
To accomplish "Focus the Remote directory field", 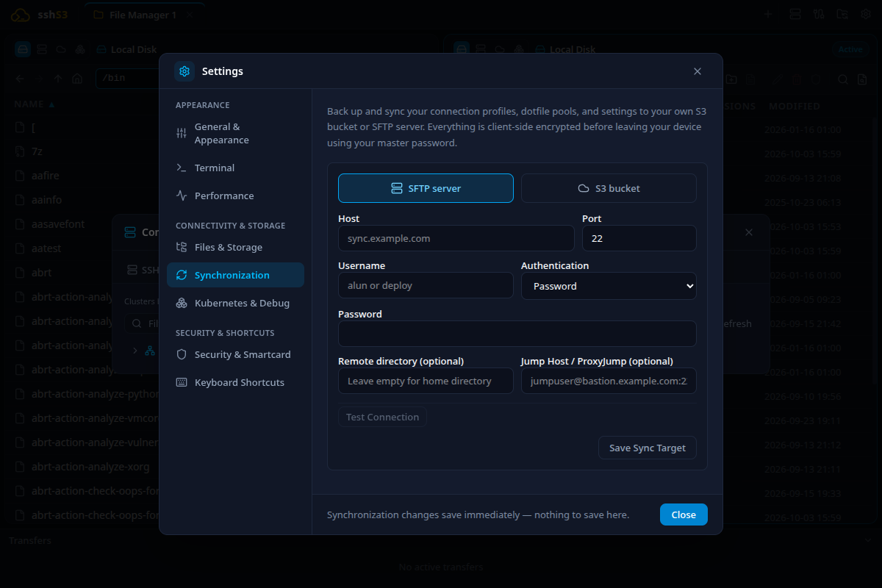I will tap(426, 381).
